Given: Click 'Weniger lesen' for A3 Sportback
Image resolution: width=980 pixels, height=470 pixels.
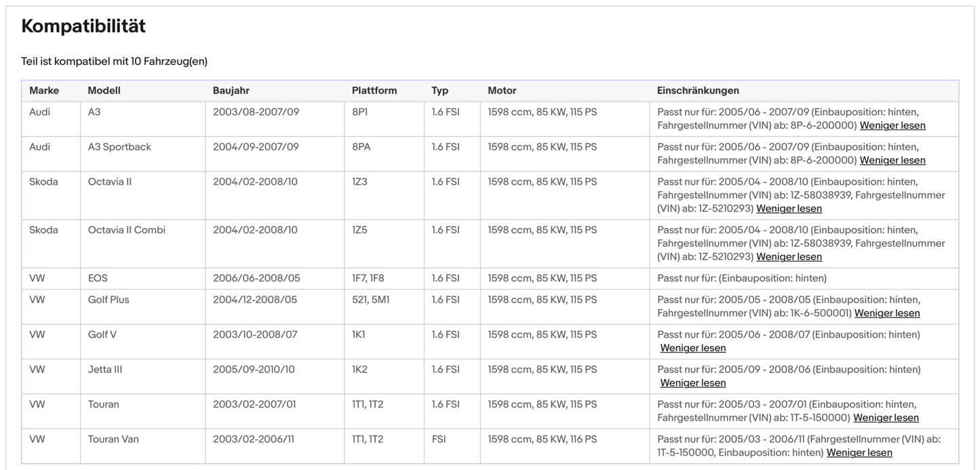Looking at the screenshot, I should pos(892,160).
